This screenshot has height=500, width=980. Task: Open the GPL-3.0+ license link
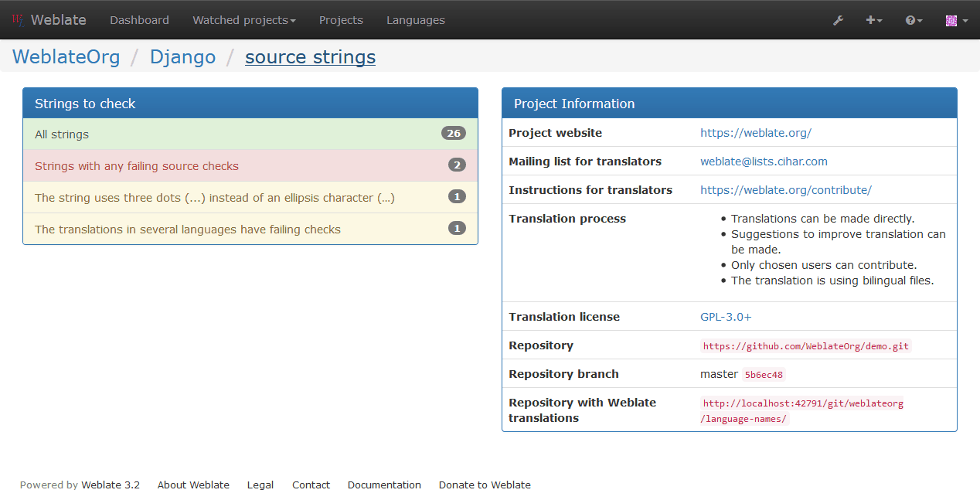point(726,317)
